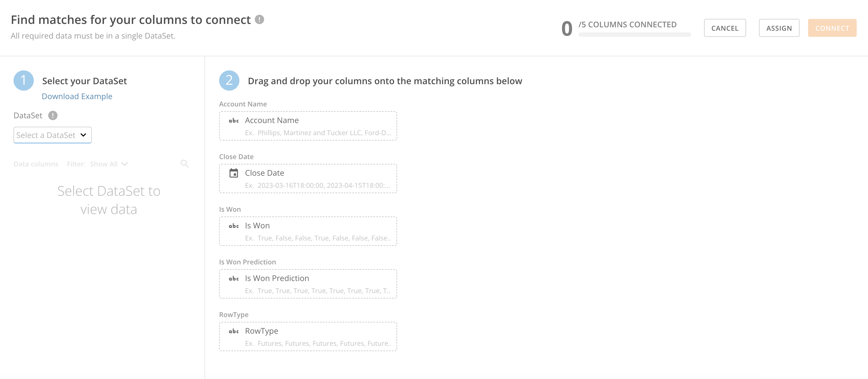Click the abc icon on Is Won Prediction column
The height and width of the screenshot is (379, 868).
pos(234,278)
